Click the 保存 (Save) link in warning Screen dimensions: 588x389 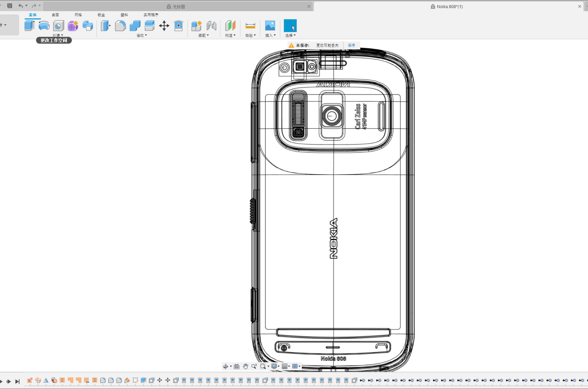coord(351,45)
